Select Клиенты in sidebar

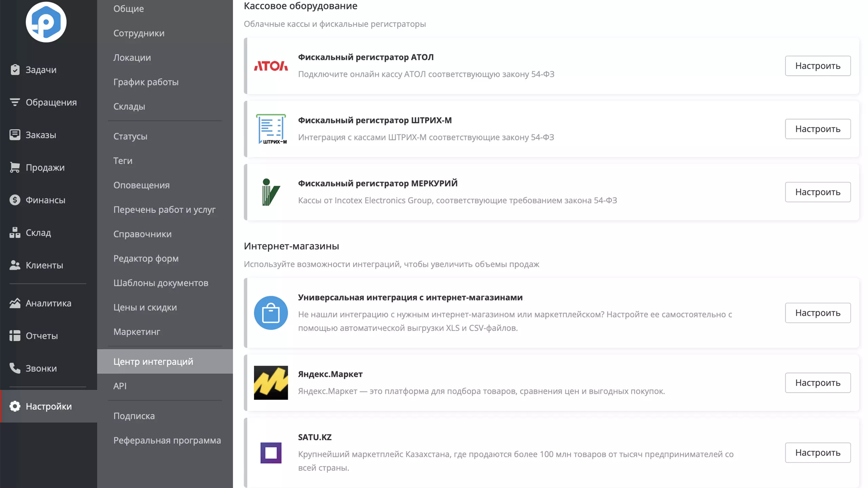48,265
